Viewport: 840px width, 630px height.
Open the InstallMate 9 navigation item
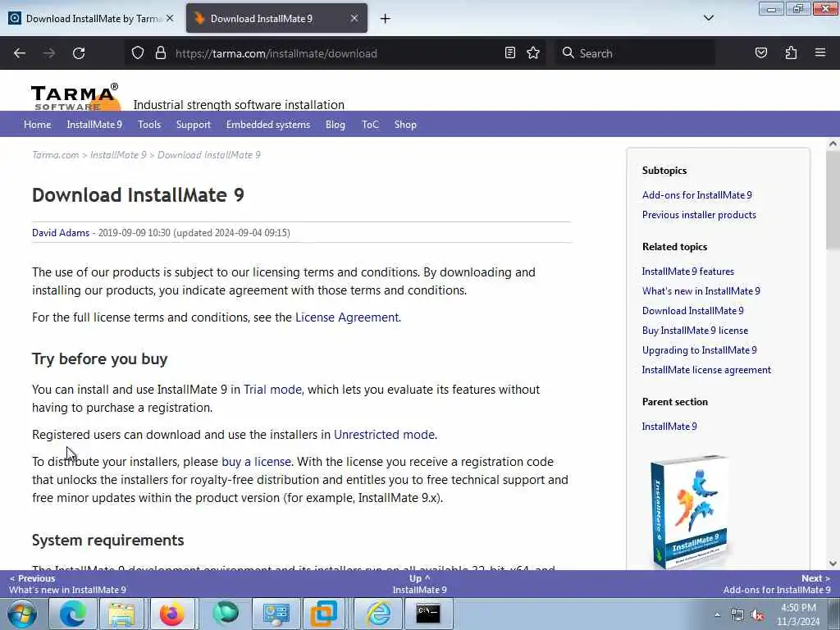pyautogui.click(x=94, y=125)
